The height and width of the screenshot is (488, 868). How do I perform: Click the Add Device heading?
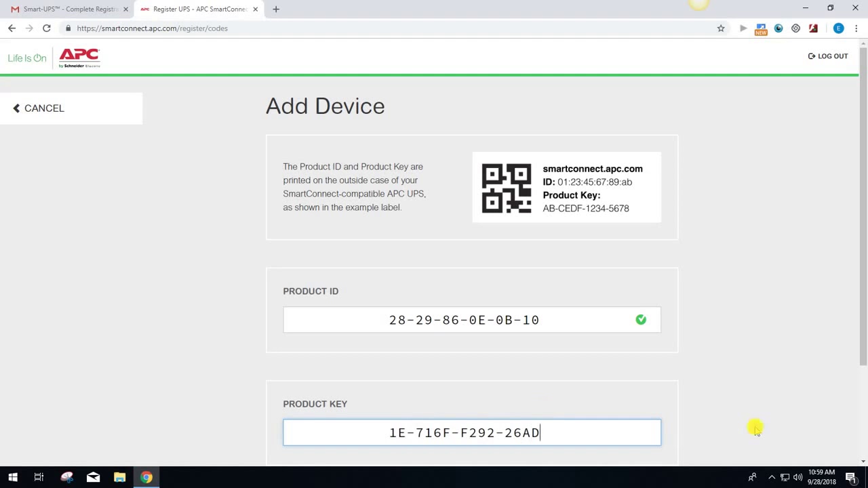325,106
